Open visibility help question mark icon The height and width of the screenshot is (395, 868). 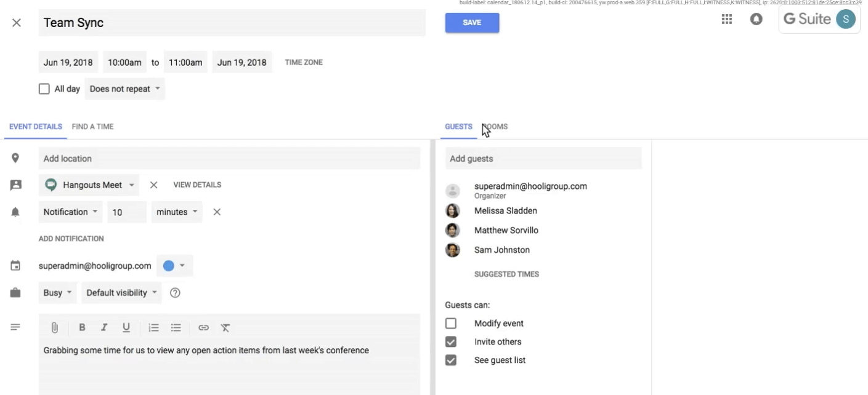[175, 293]
